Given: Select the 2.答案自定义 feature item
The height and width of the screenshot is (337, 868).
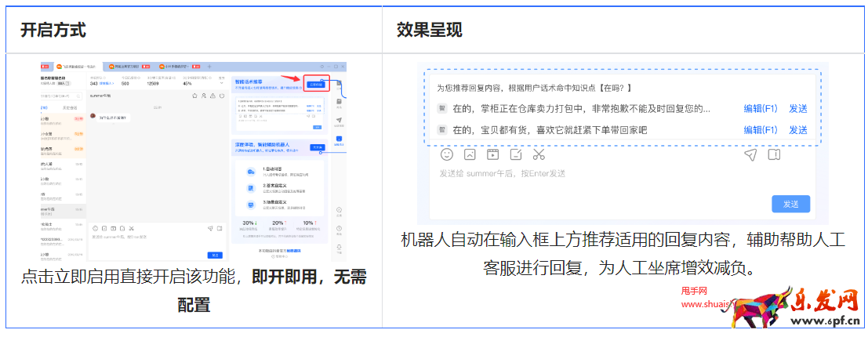Looking at the screenshot, I should click(277, 188).
